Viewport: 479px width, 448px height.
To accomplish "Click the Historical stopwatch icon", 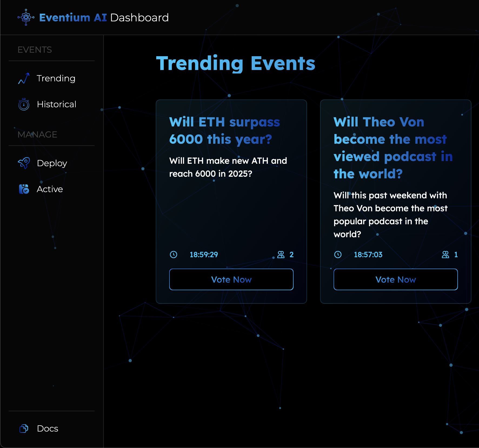I will point(24,104).
